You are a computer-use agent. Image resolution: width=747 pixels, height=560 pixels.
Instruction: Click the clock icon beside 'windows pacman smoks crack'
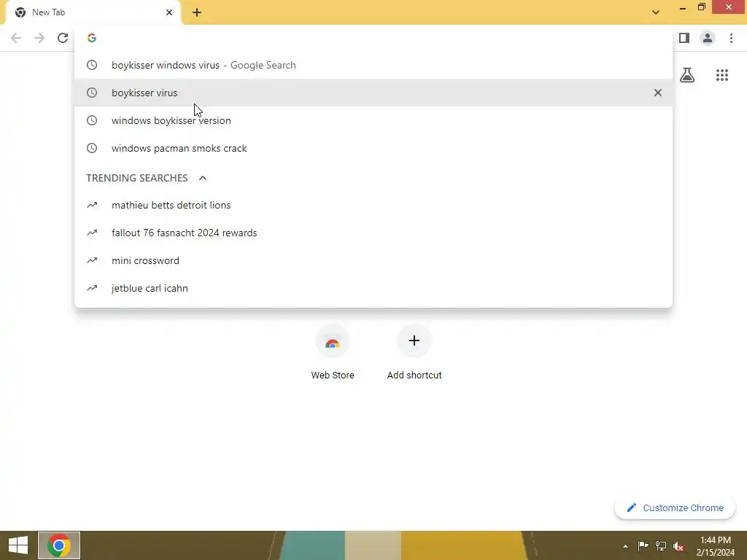(92, 148)
